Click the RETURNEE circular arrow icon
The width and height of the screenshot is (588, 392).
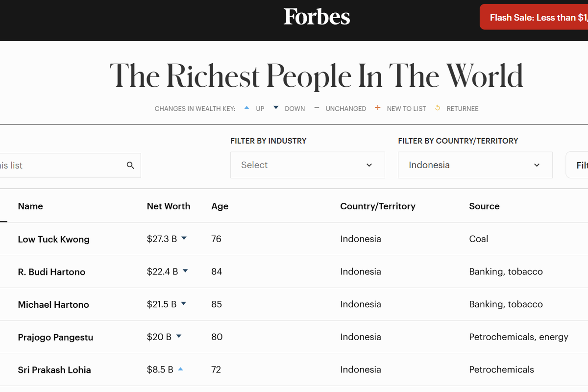437,108
